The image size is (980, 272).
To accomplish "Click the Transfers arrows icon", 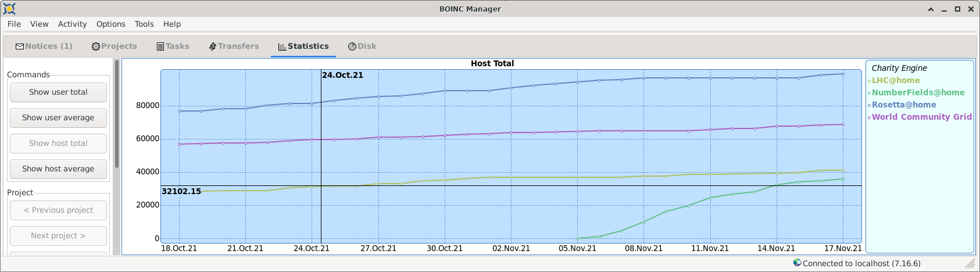I will [213, 46].
